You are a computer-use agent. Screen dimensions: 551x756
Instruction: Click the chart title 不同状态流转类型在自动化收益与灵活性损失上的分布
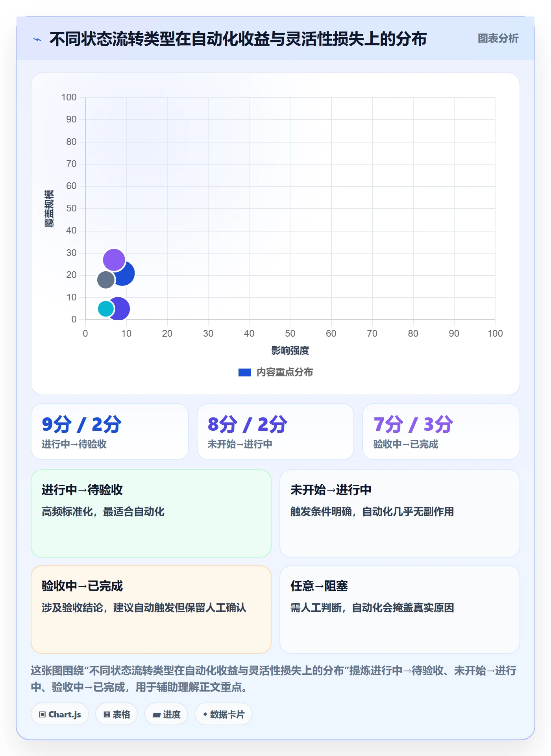tap(238, 39)
